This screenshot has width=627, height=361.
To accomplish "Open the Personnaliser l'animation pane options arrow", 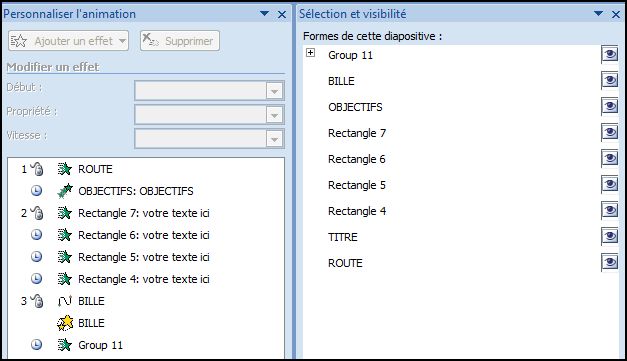I will tap(264, 14).
